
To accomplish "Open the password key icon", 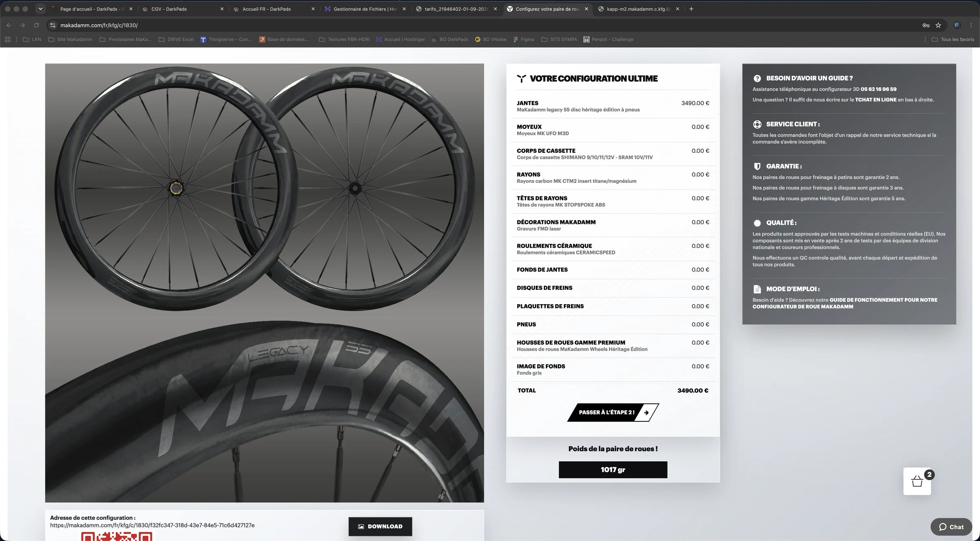I will [x=926, y=25].
